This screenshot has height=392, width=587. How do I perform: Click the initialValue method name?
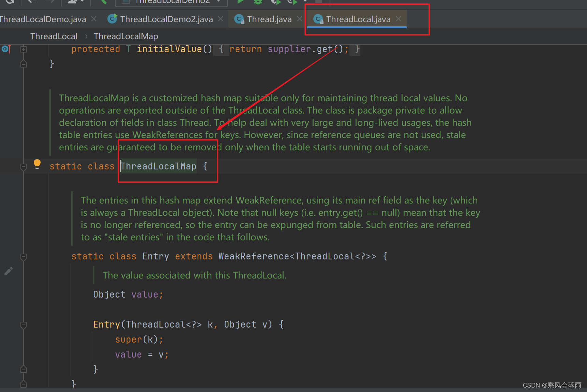(x=169, y=49)
